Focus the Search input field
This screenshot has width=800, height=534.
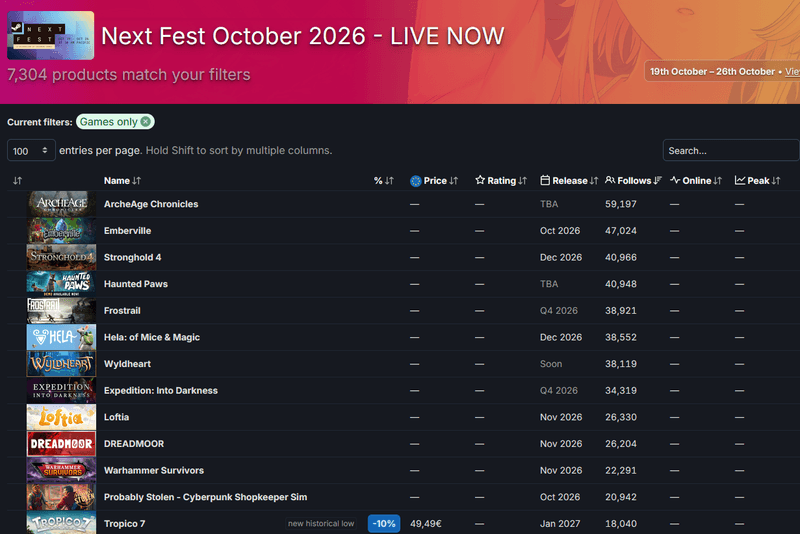point(731,150)
